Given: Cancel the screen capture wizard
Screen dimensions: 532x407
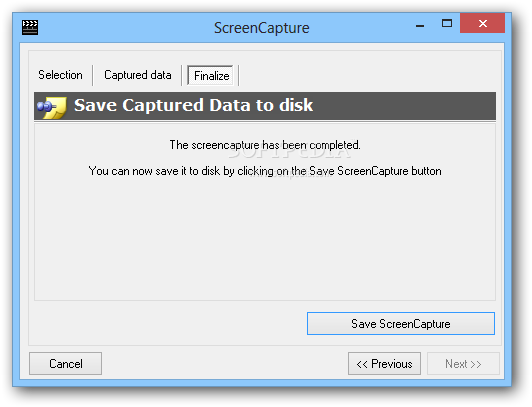Looking at the screenshot, I should coord(65,364).
